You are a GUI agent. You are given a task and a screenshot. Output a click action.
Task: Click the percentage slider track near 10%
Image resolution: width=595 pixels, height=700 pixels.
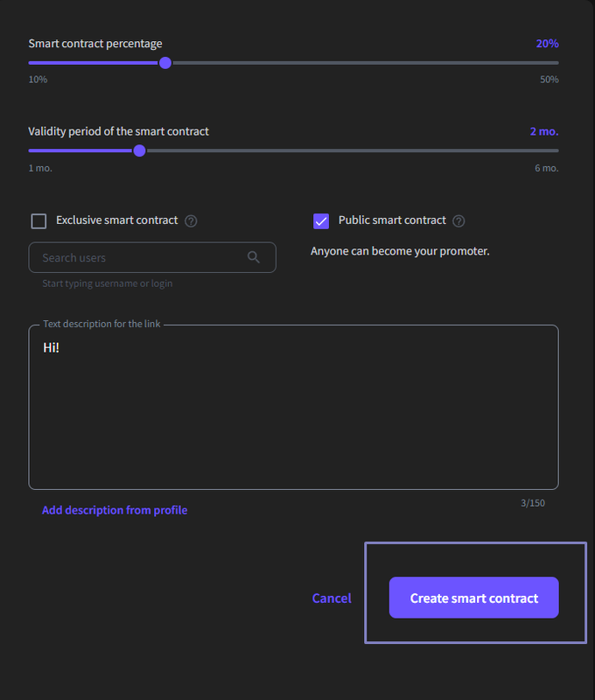(36, 63)
